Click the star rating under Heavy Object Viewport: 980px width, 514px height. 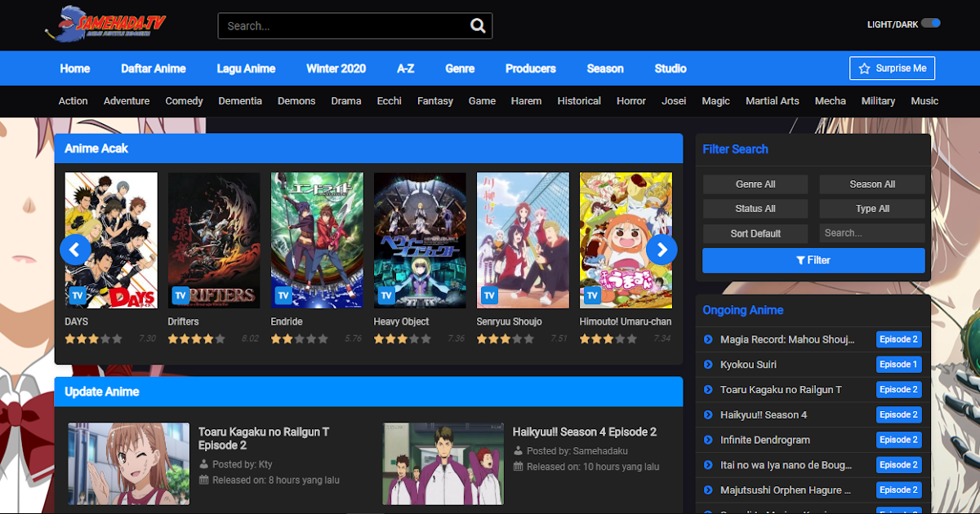click(x=402, y=339)
